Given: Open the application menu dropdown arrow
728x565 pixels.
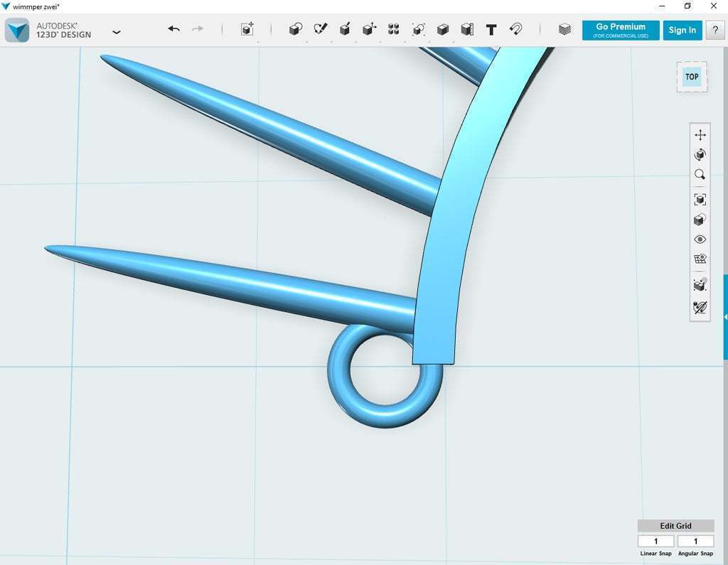Looking at the screenshot, I should [x=117, y=32].
